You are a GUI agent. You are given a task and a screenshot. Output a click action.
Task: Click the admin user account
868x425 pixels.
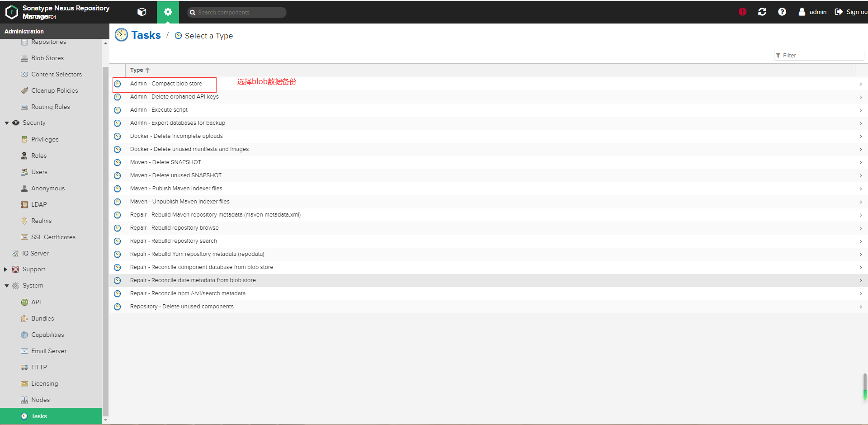click(x=812, y=12)
